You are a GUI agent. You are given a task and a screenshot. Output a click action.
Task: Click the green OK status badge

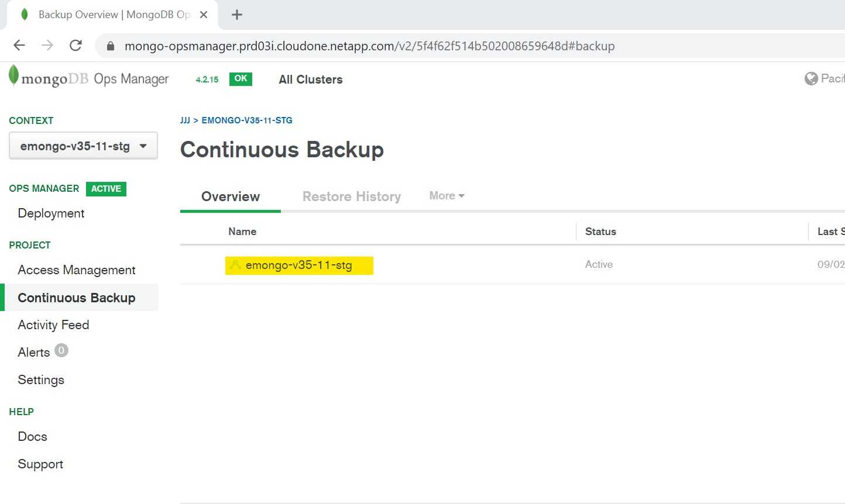(241, 79)
